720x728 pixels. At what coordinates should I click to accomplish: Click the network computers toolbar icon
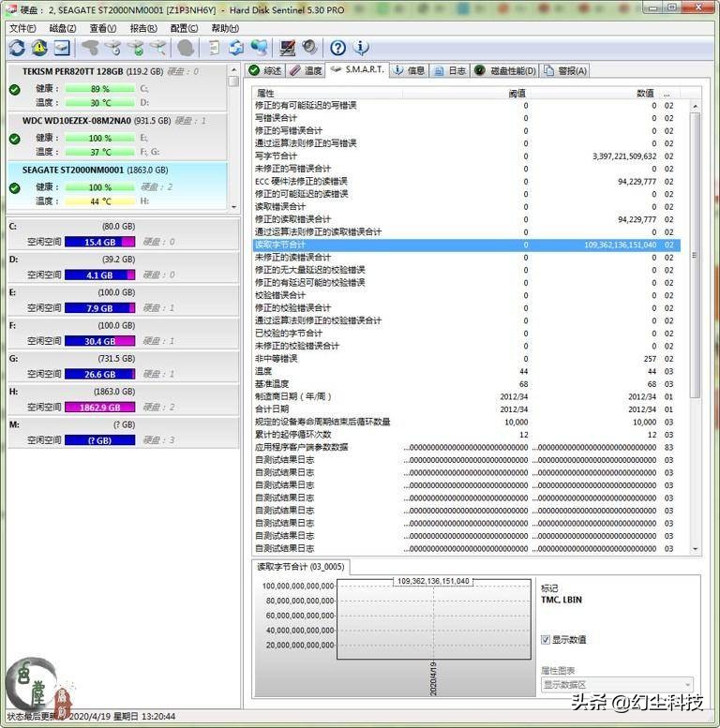click(259, 48)
